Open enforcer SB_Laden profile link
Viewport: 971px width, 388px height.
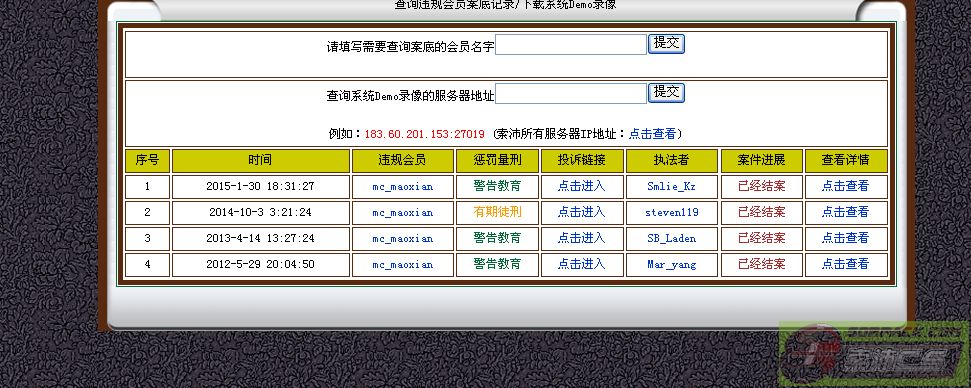[671, 238]
